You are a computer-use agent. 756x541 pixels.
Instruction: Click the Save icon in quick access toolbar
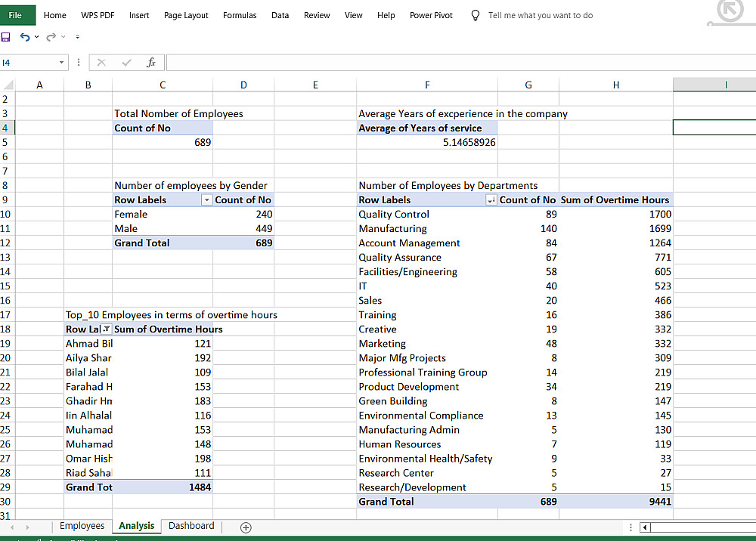point(6,37)
